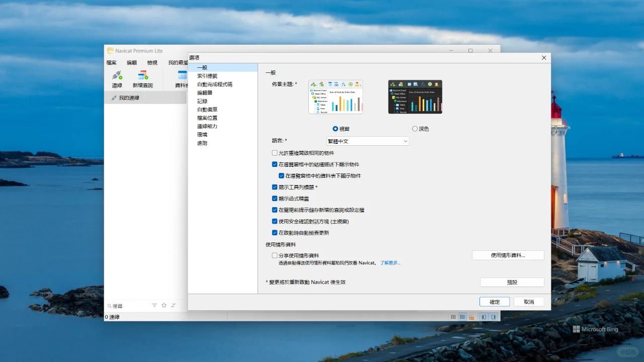This screenshot has height=362, width=644.
Task: Close the Navicat Premium Lite window
Action: tap(490, 51)
